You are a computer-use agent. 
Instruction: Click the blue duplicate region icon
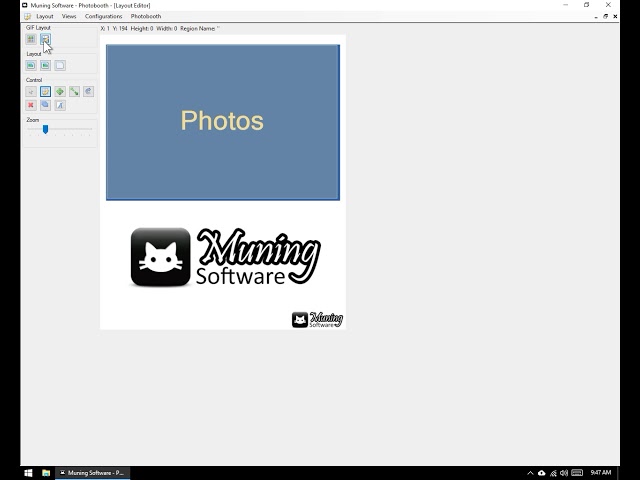point(45,105)
